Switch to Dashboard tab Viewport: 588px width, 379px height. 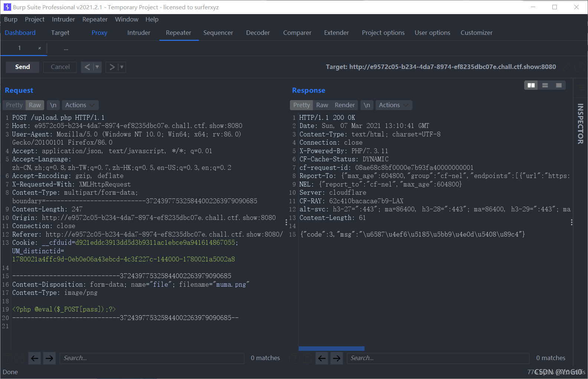click(20, 33)
